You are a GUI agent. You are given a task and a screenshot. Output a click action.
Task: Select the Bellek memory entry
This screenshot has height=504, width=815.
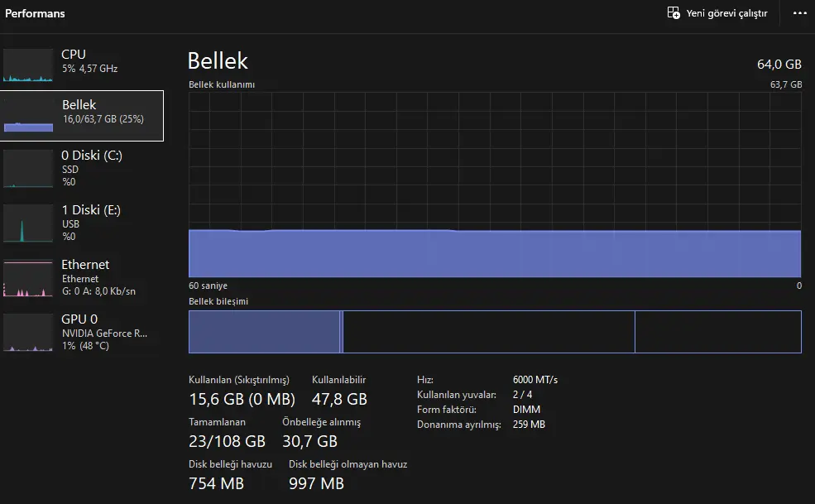[x=82, y=116]
